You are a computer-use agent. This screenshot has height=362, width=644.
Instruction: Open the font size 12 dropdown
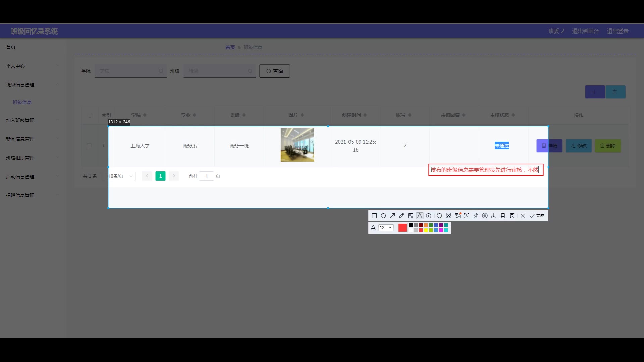tap(386, 228)
